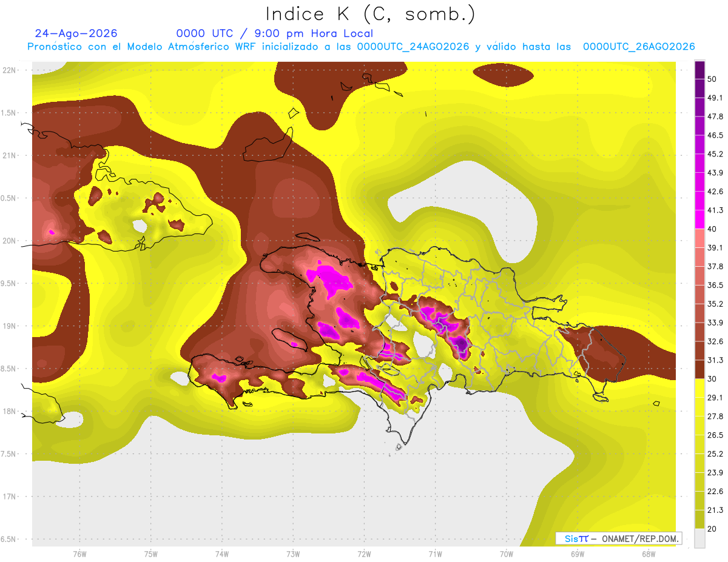Image resolution: width=728 pixels, height=562 pixels.
Task: Click the "17N" latitude label
Action: (x=10, y=497)
